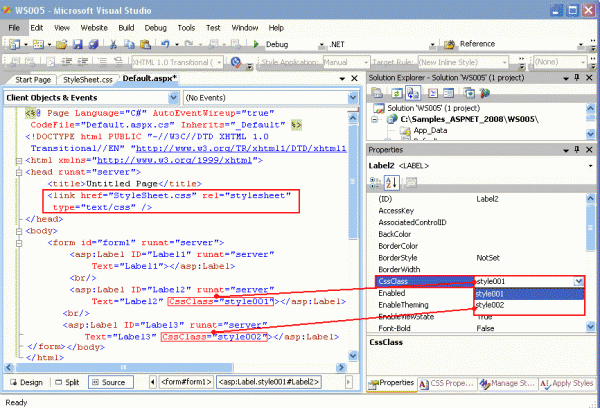Switch properties to the Categorized view icon
Image resolution: width=600 pixels, height=408 pixels.
(376, 181)
